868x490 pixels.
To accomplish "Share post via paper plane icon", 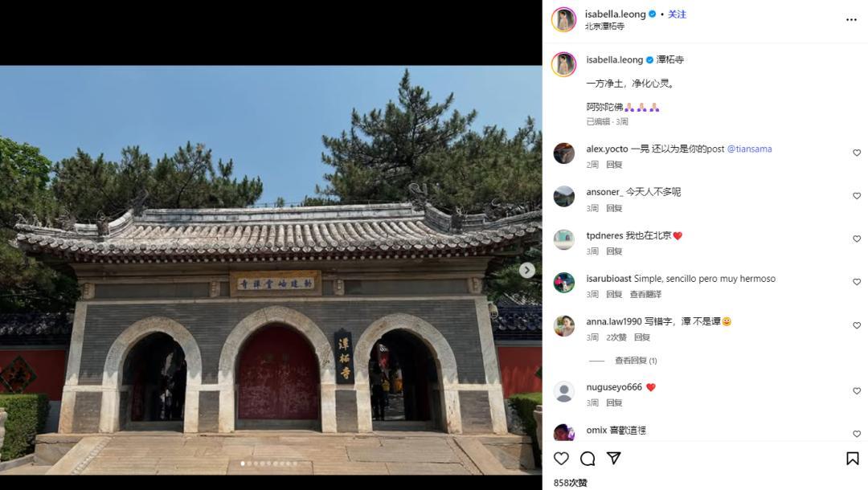I will pyautogui.click(x=613, y=458).
